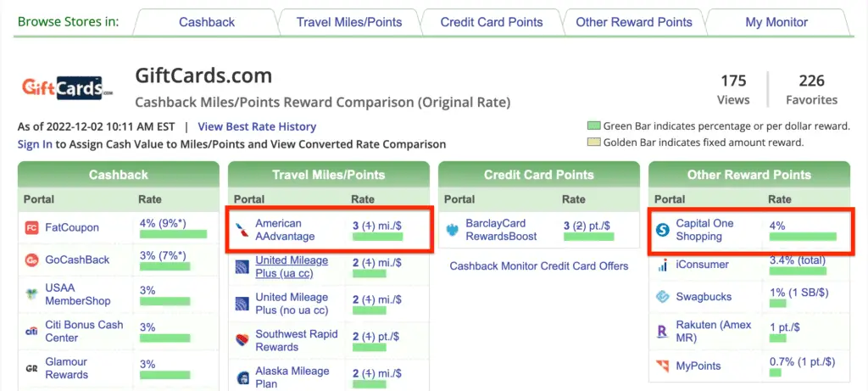Click the Southwest Rapid Rewards heart icon
The image size is (868, 391).
coord(242,341)
